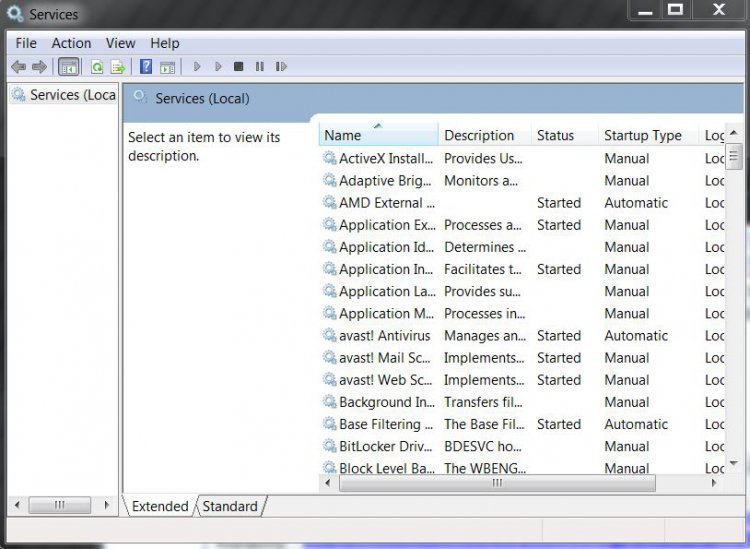The width and height of the screenshot is (750, 549).
Task: Click the gear icon of BitLocker Drive service
Action: (329, 446)
